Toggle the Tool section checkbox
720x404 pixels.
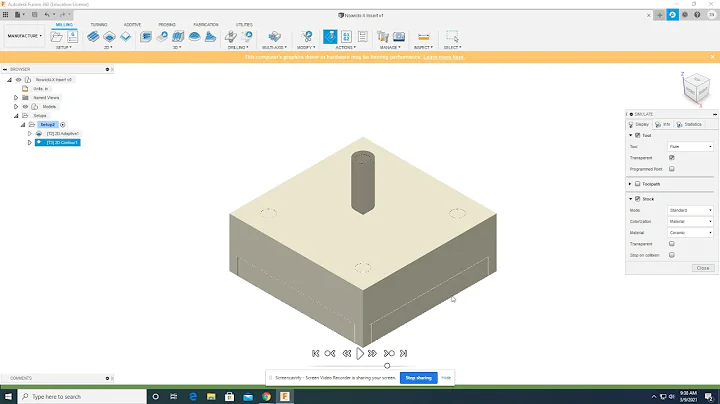(x=637, y=135)
